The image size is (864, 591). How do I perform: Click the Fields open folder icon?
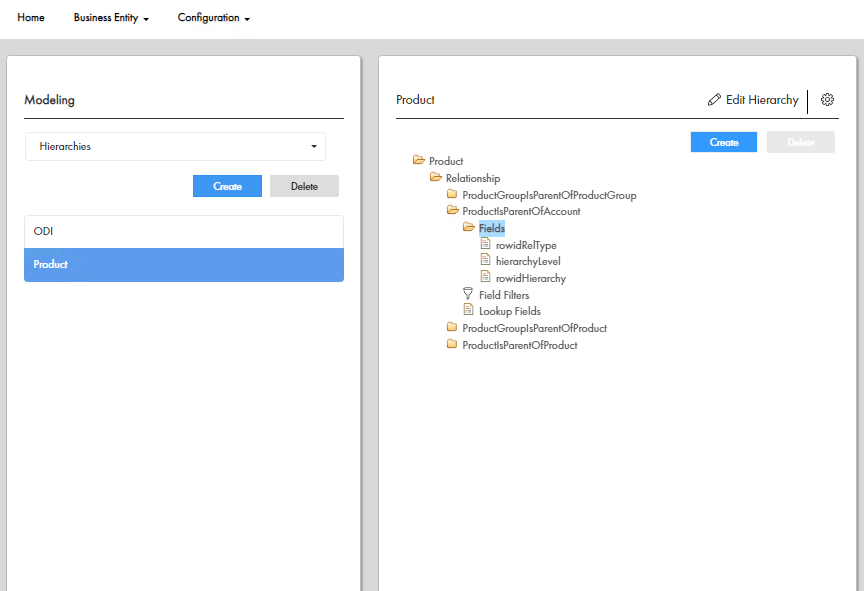point(469,227)
